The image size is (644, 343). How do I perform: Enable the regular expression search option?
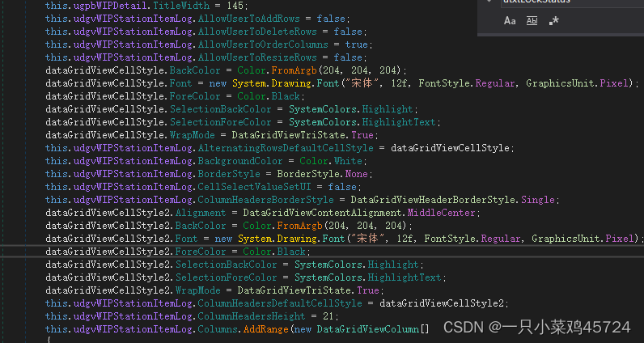tap(554, 20)
